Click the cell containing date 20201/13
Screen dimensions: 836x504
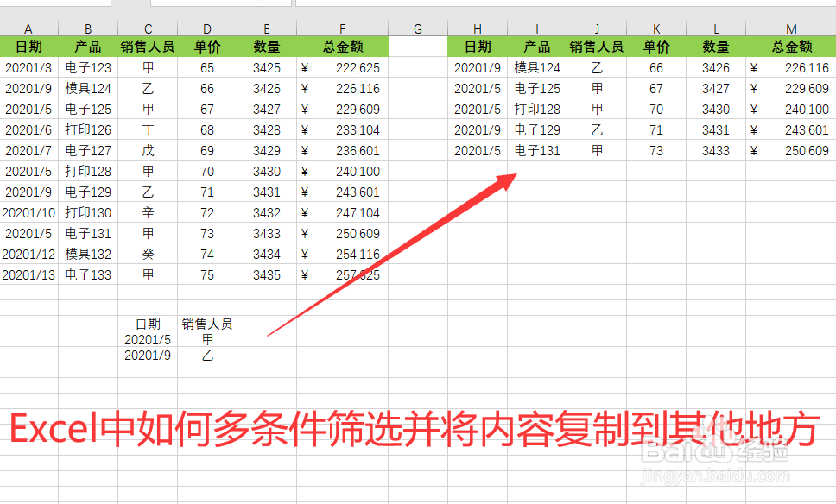coord(28,274)
